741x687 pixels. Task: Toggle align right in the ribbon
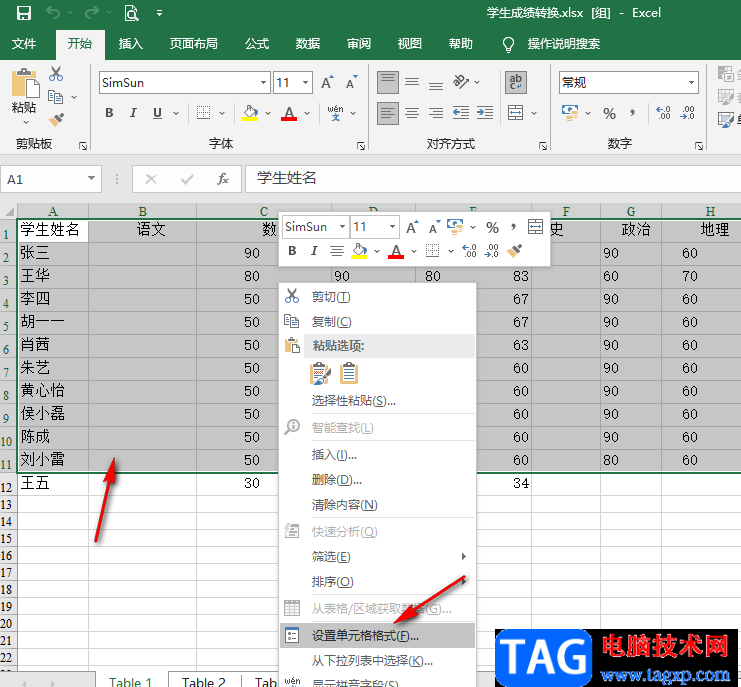tap(436, 113)
